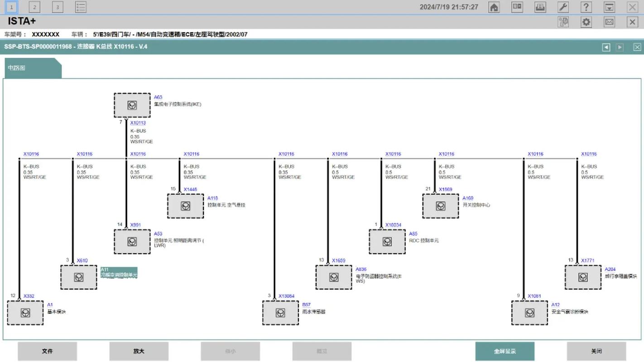Close the K-bus diagram panel

pos(637,47)
